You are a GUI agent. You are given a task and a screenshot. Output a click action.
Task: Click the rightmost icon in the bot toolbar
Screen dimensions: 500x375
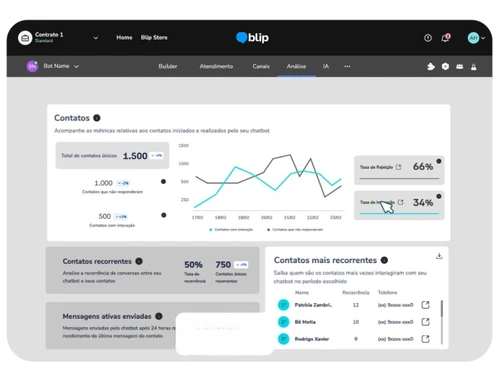[x=474, y=67]
